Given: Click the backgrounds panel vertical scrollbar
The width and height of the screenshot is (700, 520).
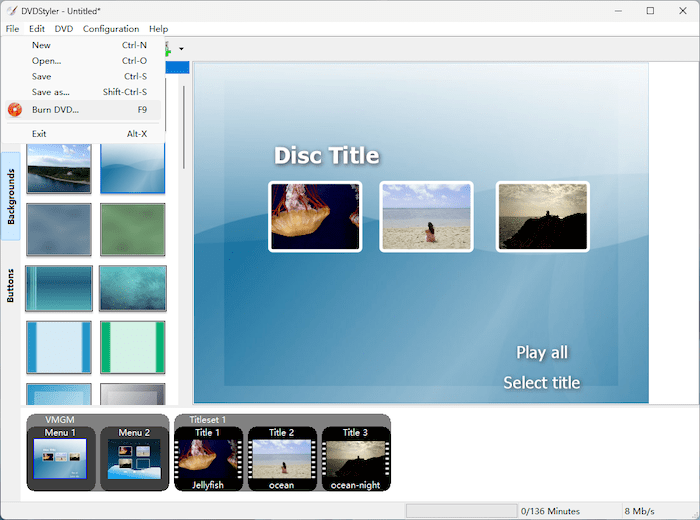Looking at the screenshot, I should 183,125.
